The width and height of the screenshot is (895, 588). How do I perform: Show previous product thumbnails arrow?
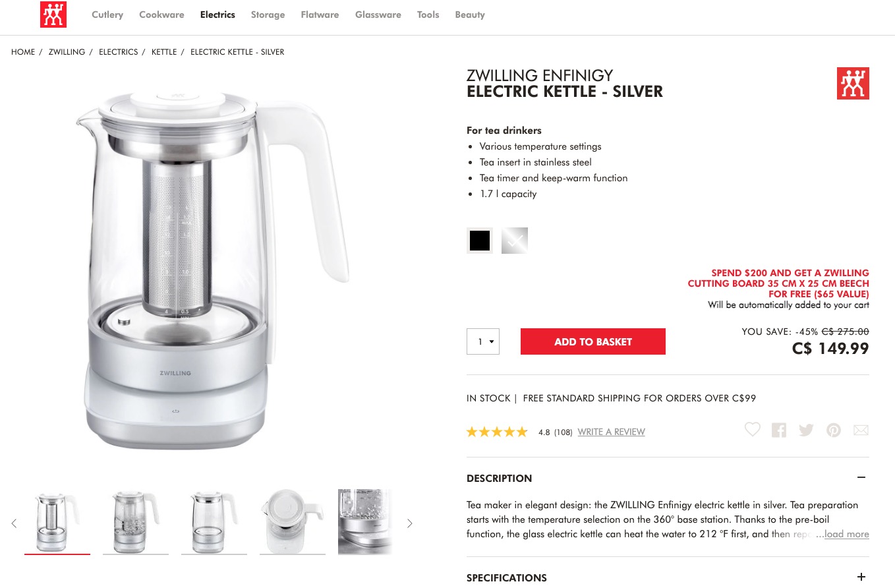[14, 523]
